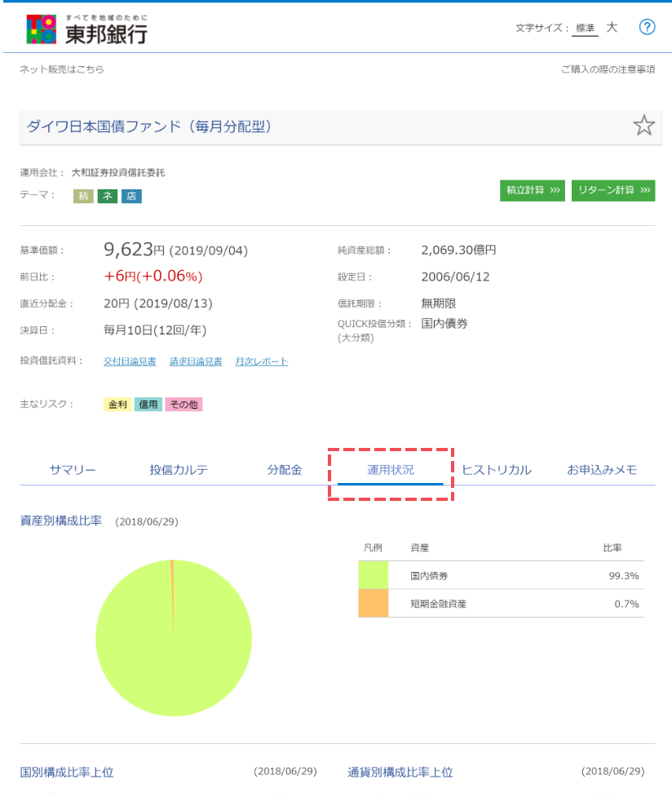Click the 国別構成比率上位 heading

67,773
